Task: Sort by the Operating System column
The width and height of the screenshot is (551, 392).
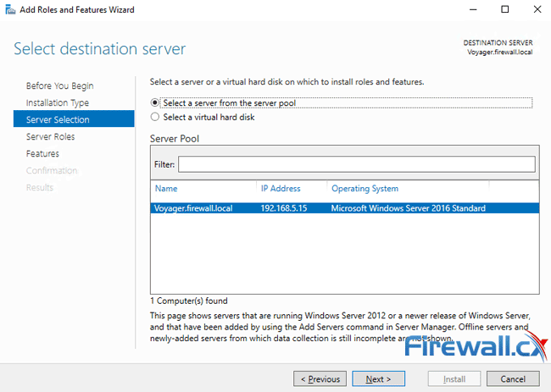Action: point(365,189)
